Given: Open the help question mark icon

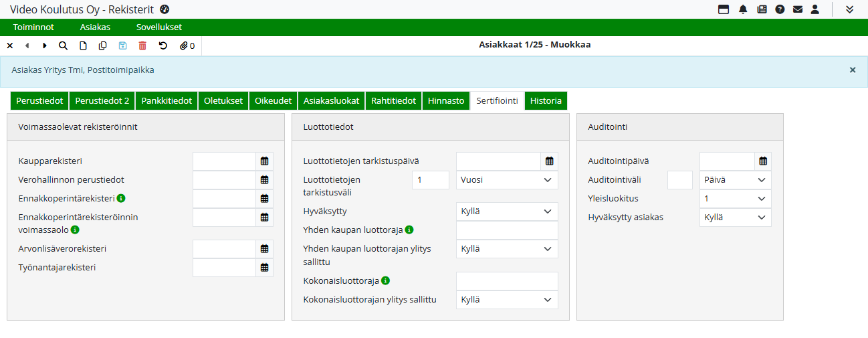Looking at the screenshot, I should [780, 9].
